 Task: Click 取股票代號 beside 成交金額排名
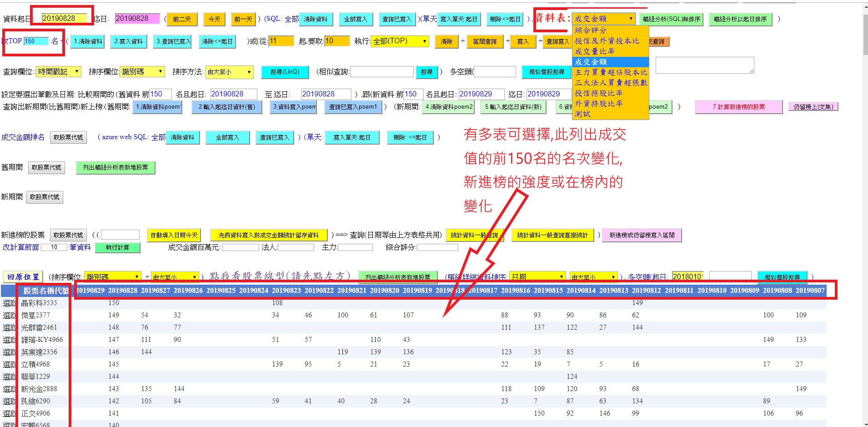coord(68,137)
